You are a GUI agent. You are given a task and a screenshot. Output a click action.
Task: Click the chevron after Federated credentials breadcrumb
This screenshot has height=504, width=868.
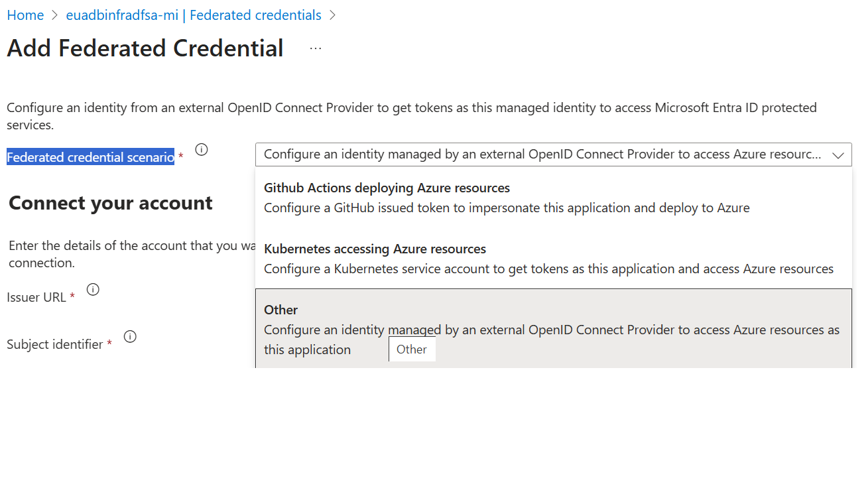(x=332, y=15)
